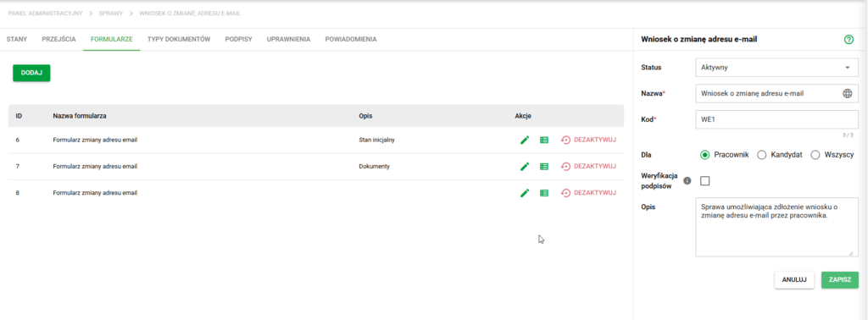Click the Opis column header

[365, 116]
